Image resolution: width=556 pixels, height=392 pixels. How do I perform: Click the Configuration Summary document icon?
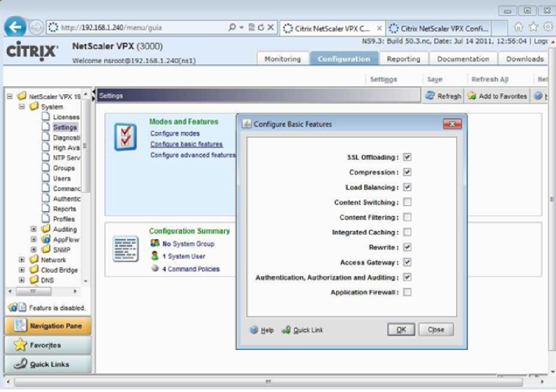(125, 249)
